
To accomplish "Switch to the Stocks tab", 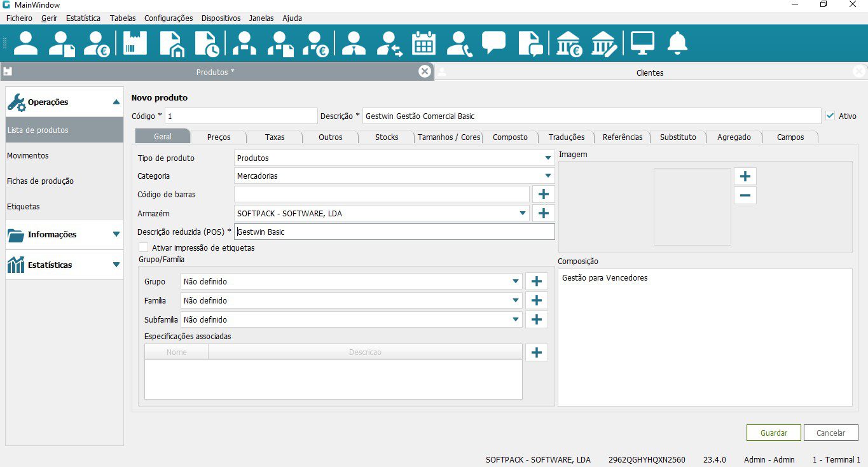I will 387,137.
